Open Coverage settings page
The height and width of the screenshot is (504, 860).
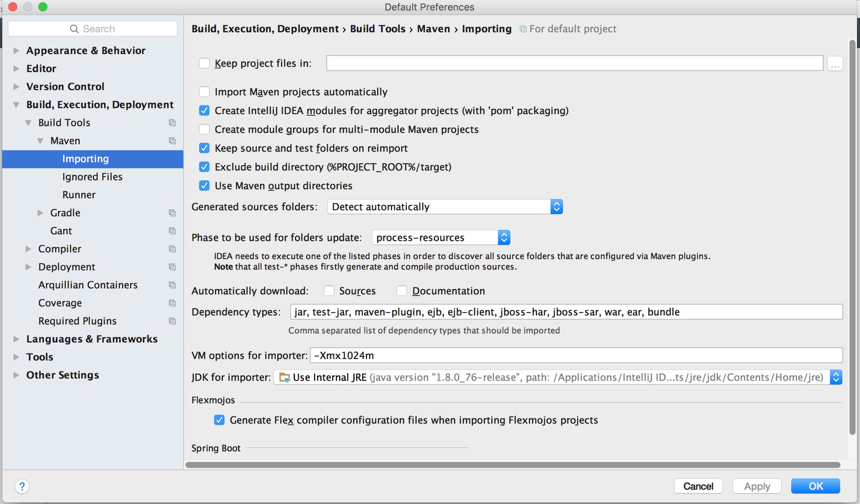pos(92,303)
